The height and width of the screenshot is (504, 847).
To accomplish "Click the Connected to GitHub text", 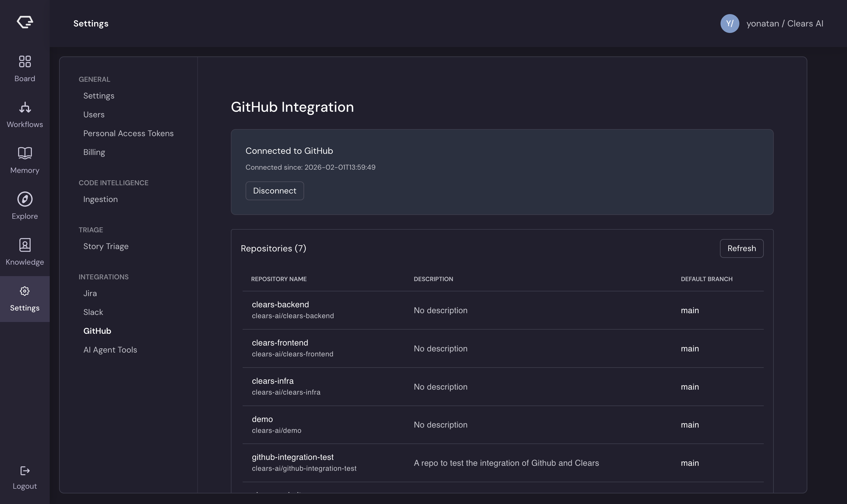I will point(289,151).
